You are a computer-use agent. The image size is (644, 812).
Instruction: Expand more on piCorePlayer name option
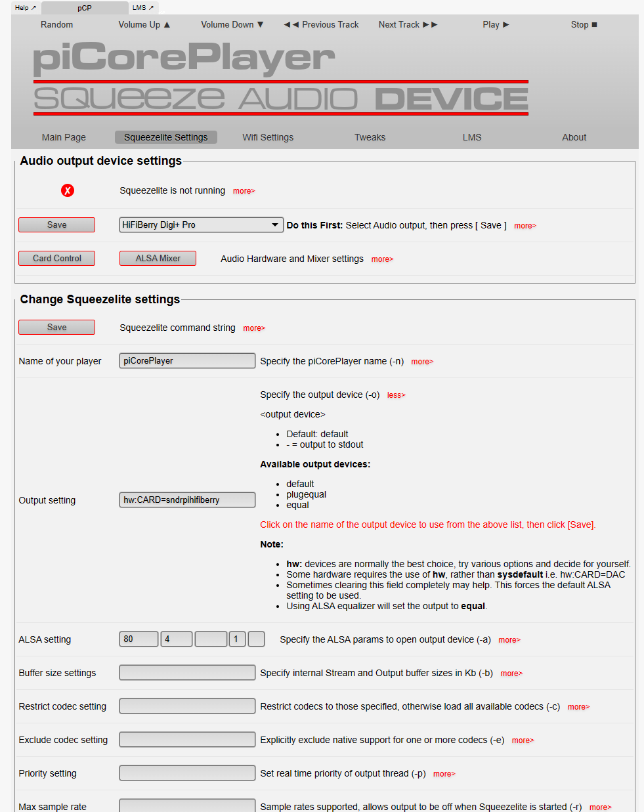click(422, 362)
